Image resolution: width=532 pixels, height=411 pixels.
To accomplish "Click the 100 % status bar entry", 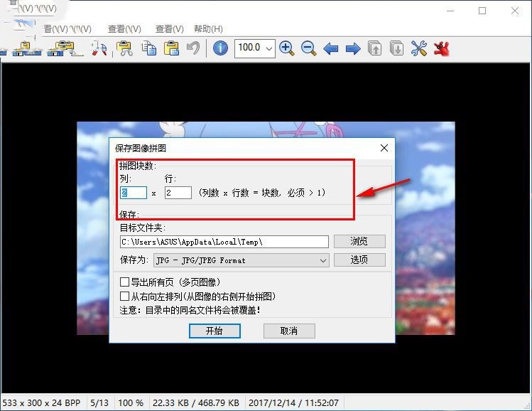I will 131,403.
